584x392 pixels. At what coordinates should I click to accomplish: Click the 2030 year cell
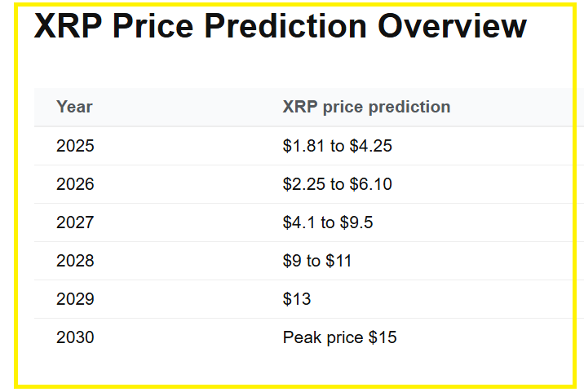coord(75,337)
